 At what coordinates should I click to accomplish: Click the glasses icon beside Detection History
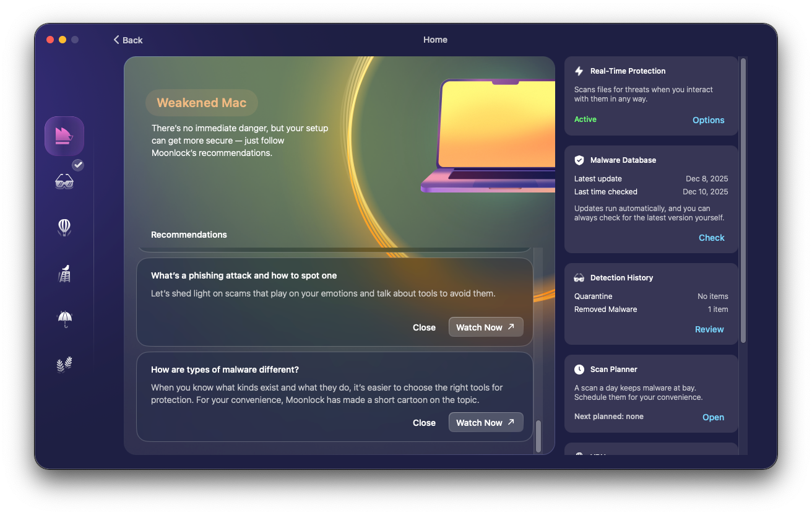pos(579,278)
